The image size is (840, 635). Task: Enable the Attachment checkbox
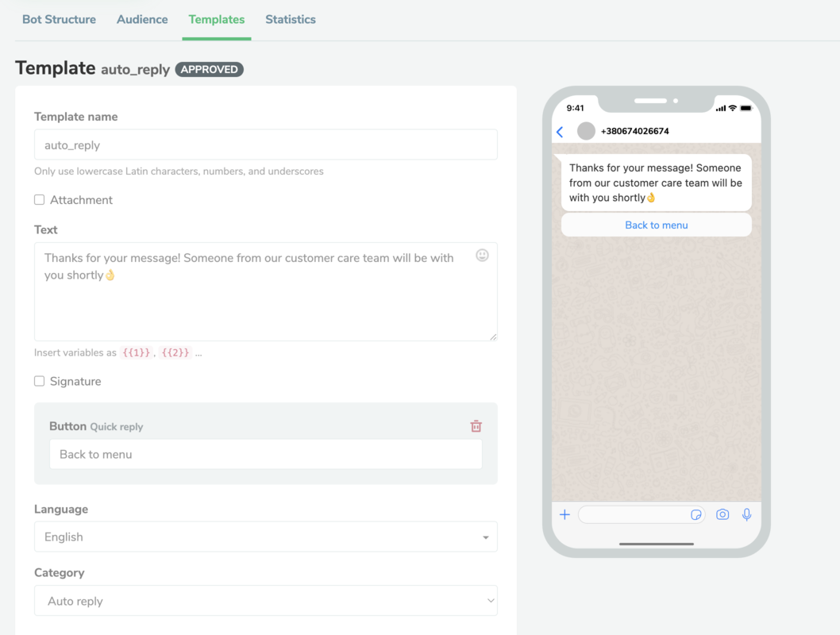40,200
